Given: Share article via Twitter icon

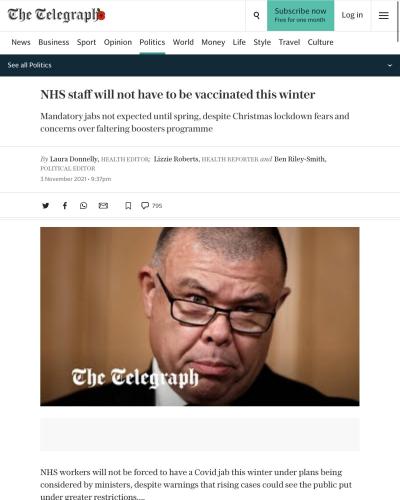Looking at the screenshot, I should pyautogui.click(x=46, y=206).
